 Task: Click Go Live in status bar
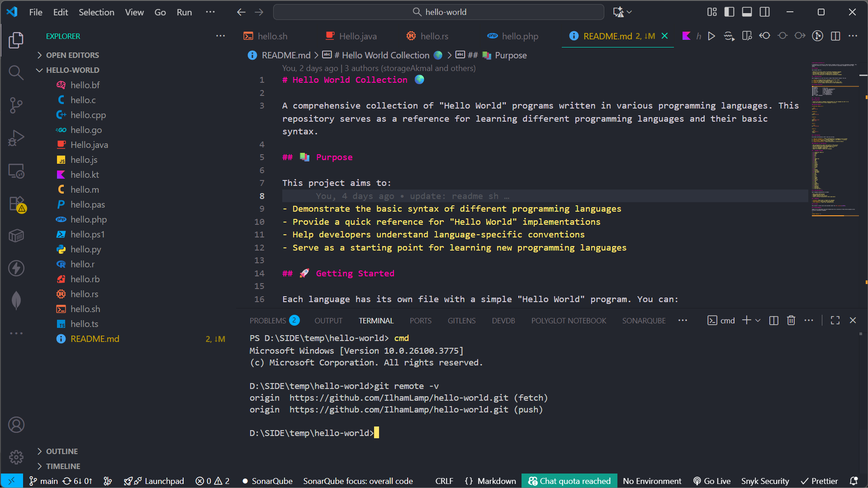pos(712,481)
